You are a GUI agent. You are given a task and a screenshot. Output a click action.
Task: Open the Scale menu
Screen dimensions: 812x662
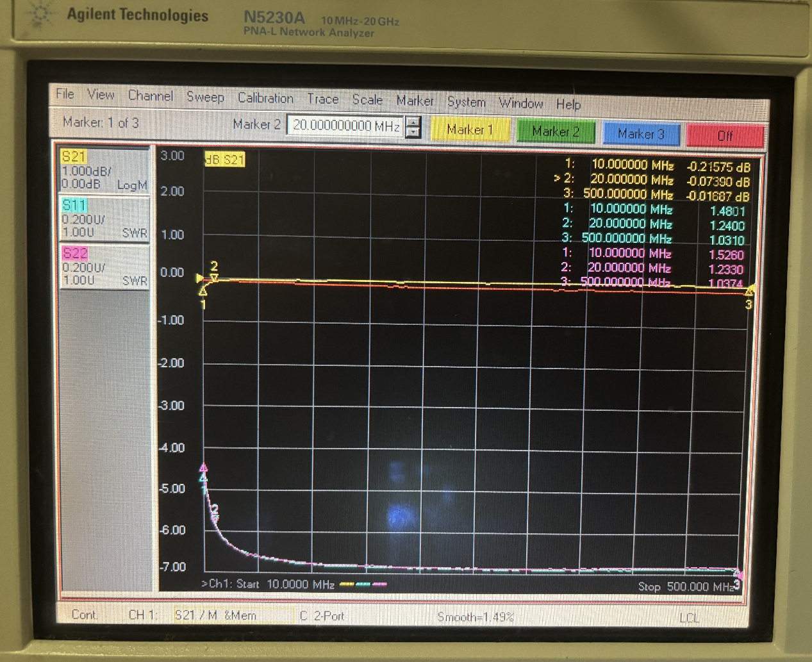(x=367, y=99)
